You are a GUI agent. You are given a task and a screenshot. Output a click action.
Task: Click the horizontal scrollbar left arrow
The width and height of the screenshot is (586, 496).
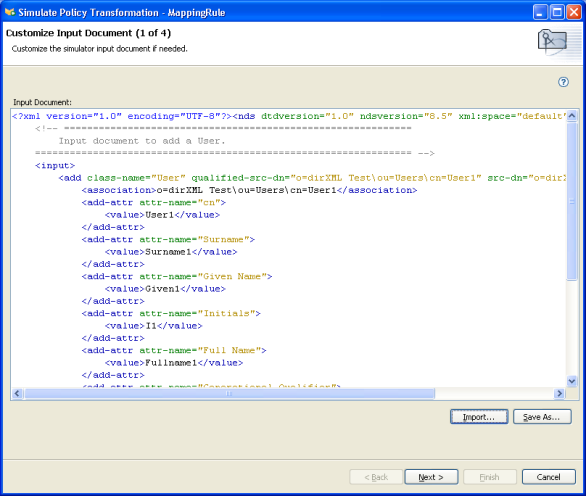(x=17, y=393)
